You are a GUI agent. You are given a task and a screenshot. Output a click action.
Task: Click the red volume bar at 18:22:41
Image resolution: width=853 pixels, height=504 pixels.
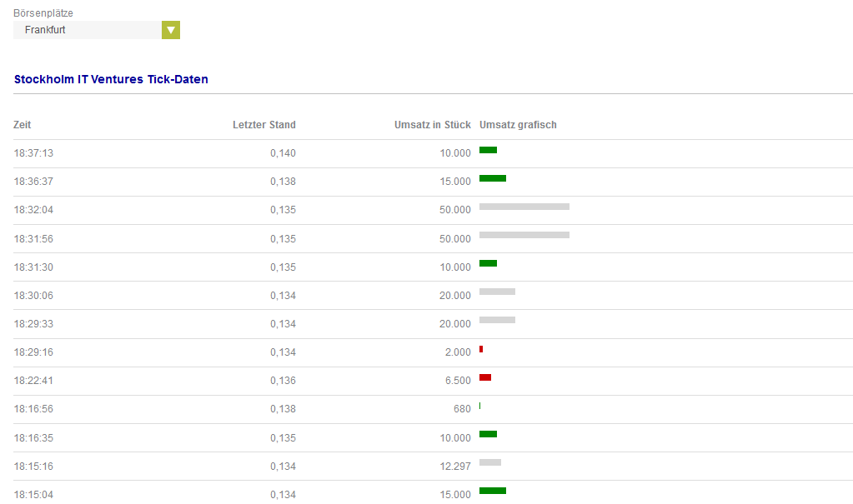(485, 377)
